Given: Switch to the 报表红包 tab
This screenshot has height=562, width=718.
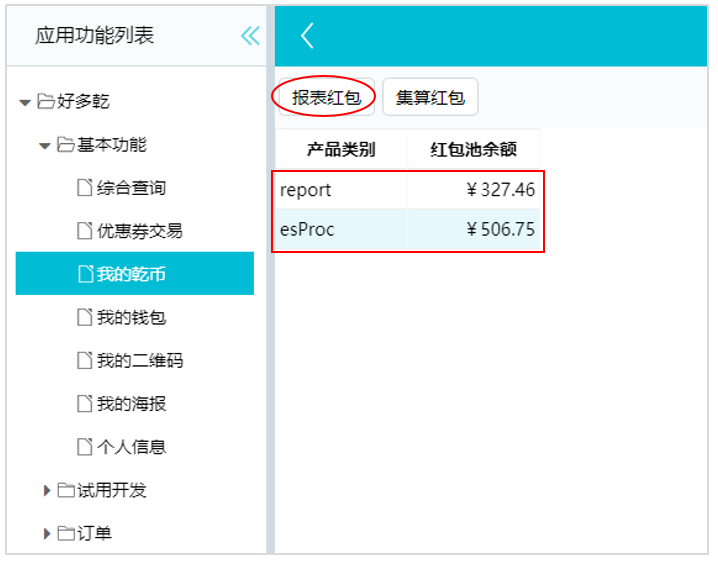Looking at the screenshot, I should (326, 97).
